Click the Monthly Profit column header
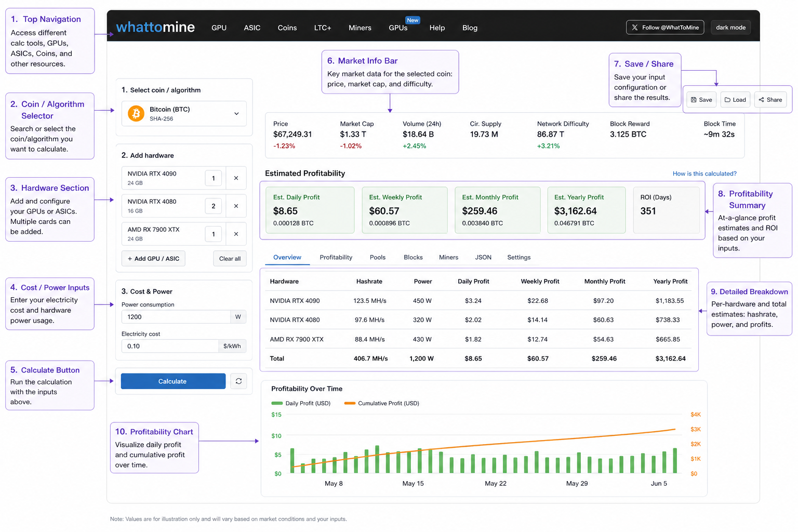Screen dimensions: 798x532 click(x=605, y=281)
